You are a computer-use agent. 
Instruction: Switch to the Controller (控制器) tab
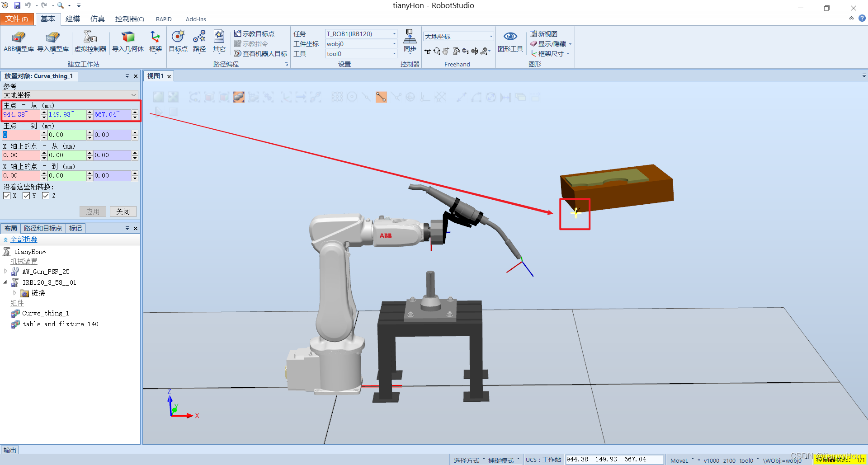(x=129, y=19)
